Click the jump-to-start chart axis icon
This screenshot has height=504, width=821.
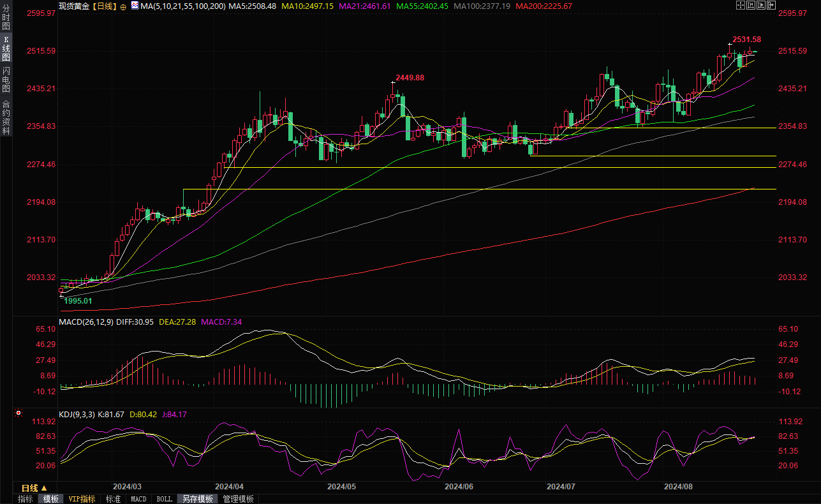(751, 5)
